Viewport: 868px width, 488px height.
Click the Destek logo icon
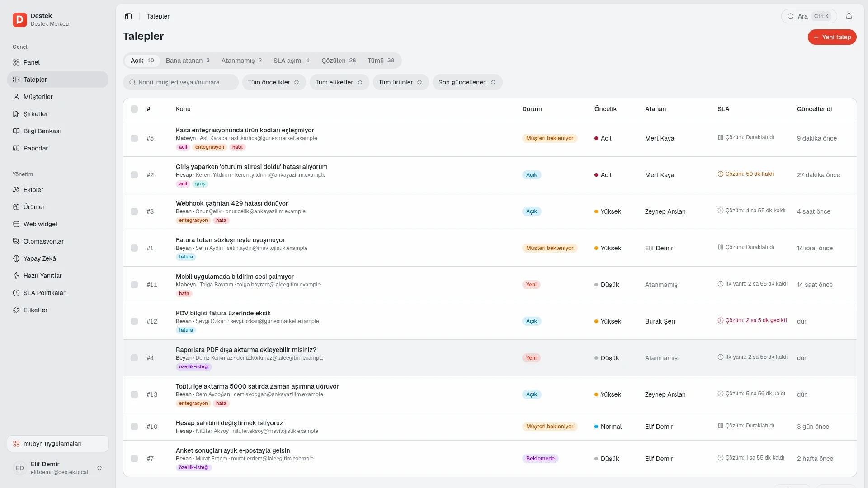click(20, 20)
